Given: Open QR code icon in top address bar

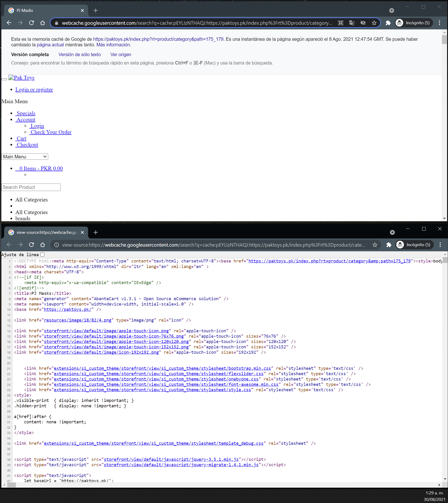Looking at the screenshot, I should tap(341, 23).
